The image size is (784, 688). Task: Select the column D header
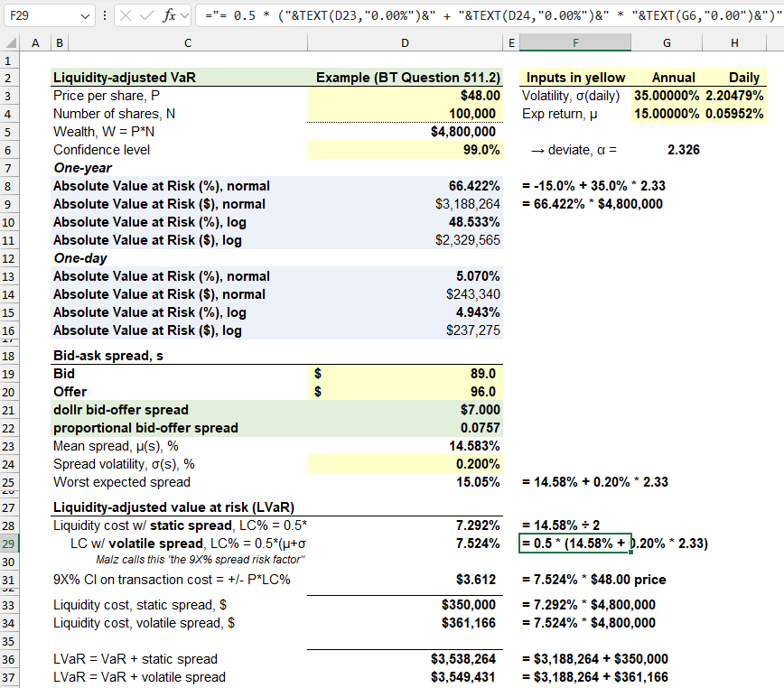click(405, 42)
